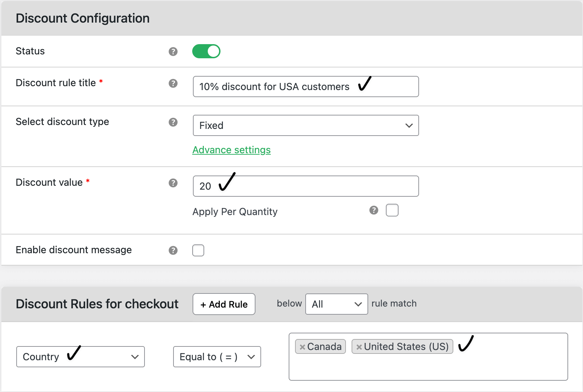Open the discount type dropdown showing Fixed
The width and height of the screenshot is (583, 392).
pos(306,125)
